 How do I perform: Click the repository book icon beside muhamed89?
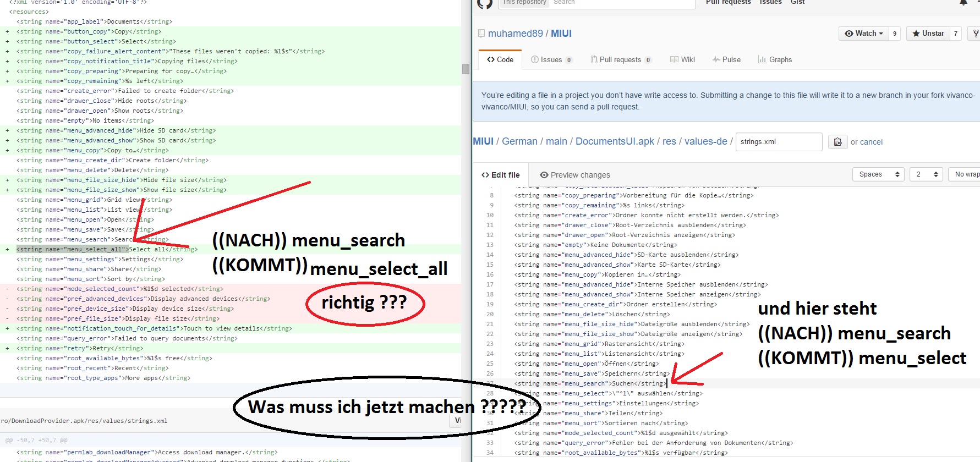(481, 34)
